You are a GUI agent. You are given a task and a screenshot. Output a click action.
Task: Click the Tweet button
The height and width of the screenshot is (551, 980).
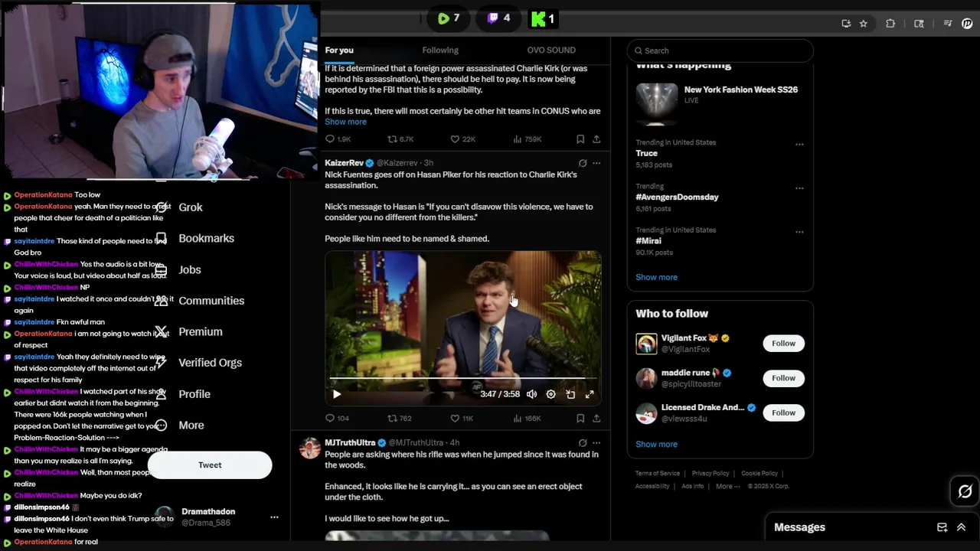pos(210,465)
